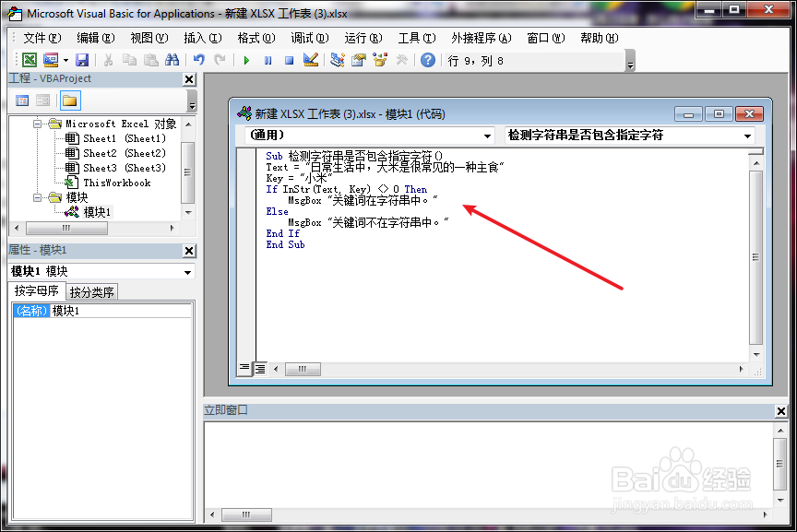Select Sheet2 (Sheet2) in the project tree
The height and width of the screenshot is (532, 797).
pyautogui.click(x=124, y=153)
